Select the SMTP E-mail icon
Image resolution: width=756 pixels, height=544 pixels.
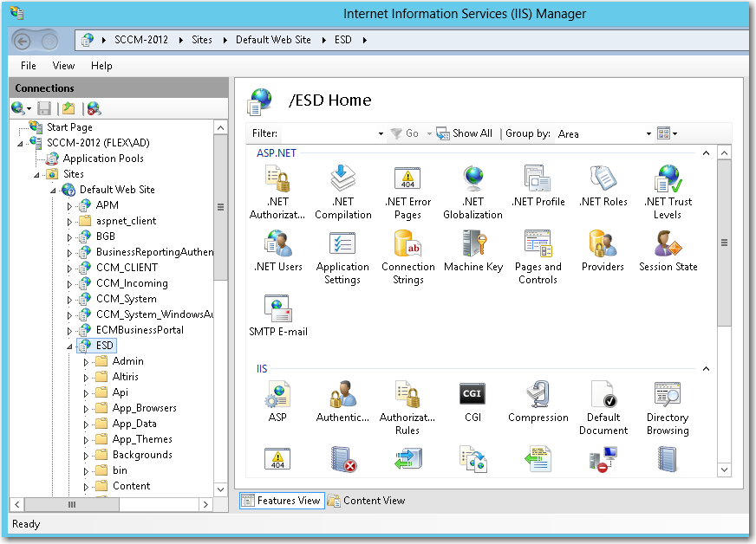pyautogui.click(x=278, y=309)
